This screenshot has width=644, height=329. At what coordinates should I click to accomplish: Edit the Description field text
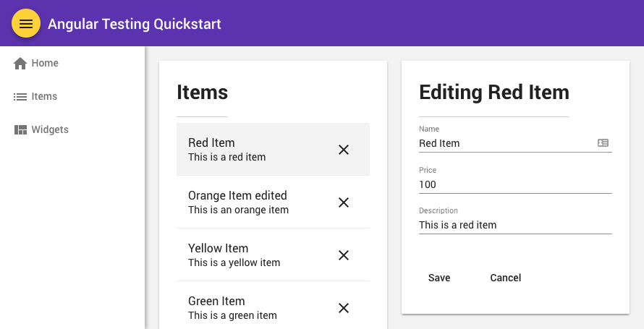click(x=515, y=225)
